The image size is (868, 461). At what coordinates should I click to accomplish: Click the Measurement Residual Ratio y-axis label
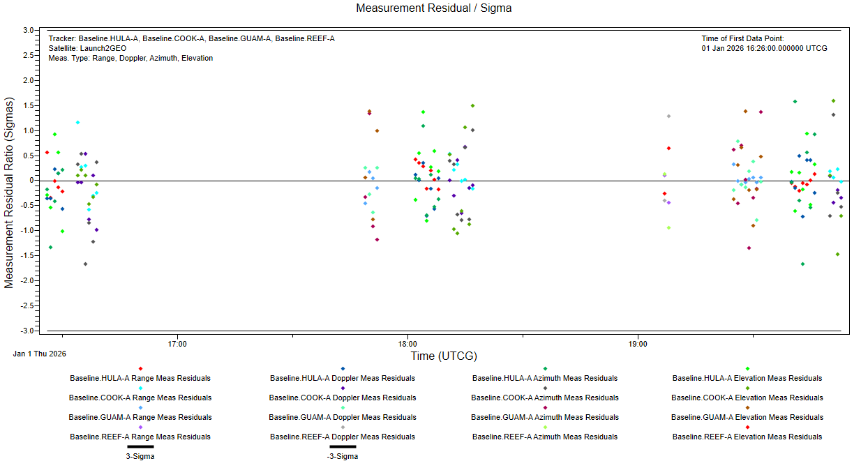point(9,193)
